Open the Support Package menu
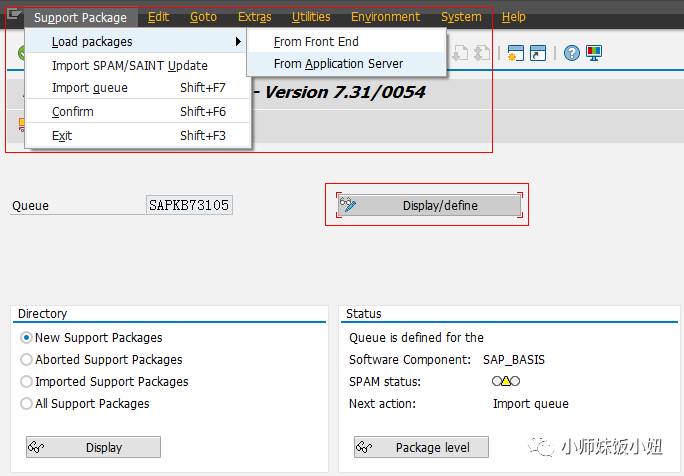 click(x=81, y=17)
